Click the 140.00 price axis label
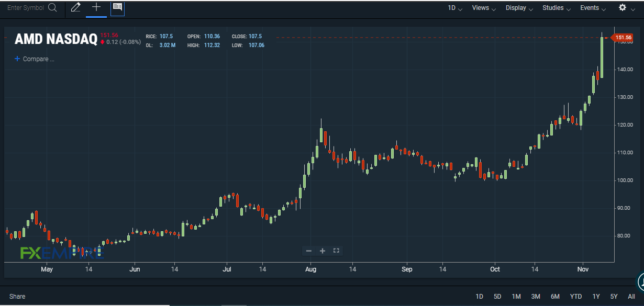644x306 pixels. [x=625, y=70]
